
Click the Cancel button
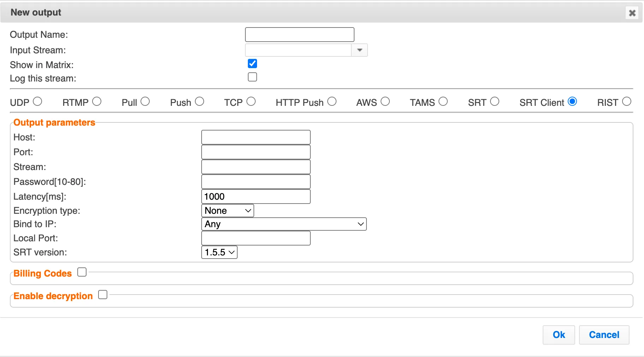604,335
